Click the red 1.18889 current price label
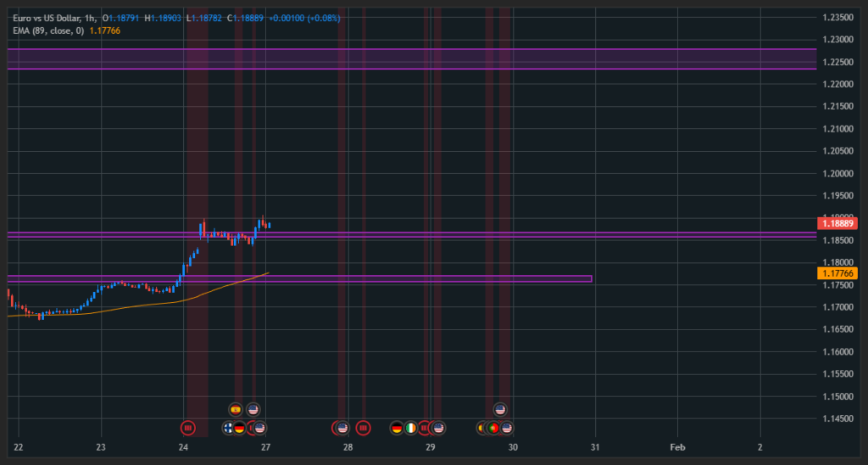Image resolution: width=868 pixels, height=465 pixels. pyautogui.click(x=837, y=223)
